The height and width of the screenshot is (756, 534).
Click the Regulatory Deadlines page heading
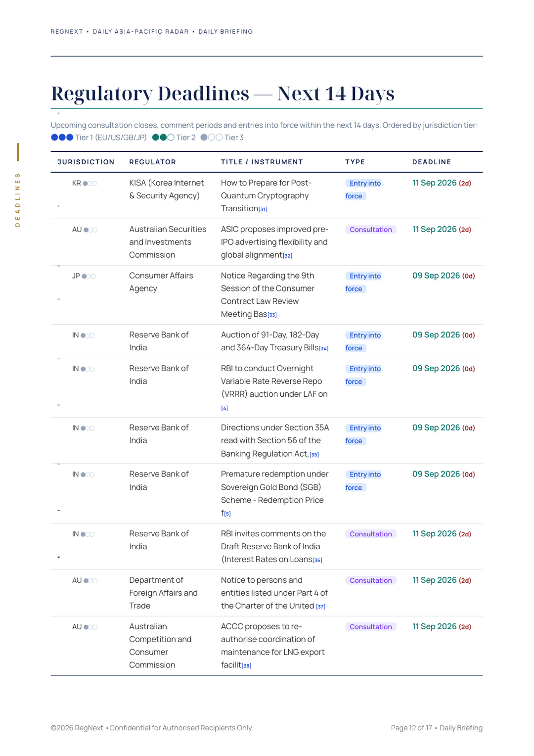[223, 94]
